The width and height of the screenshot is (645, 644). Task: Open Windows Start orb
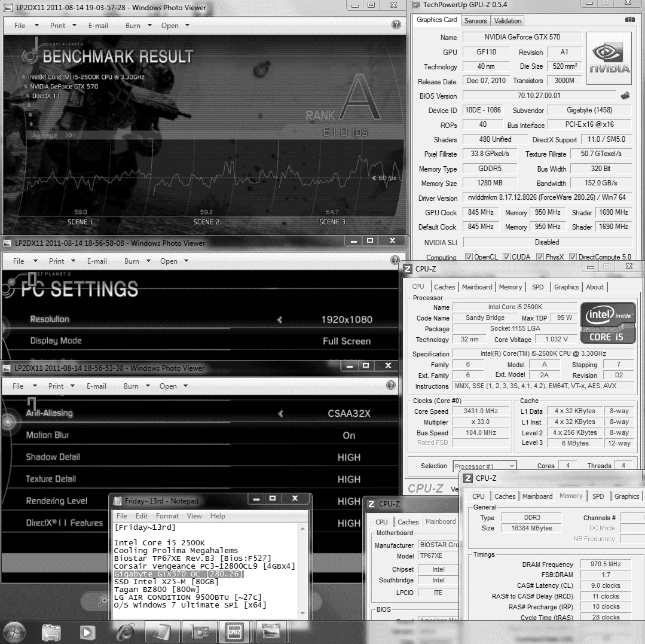click(14, 632)
